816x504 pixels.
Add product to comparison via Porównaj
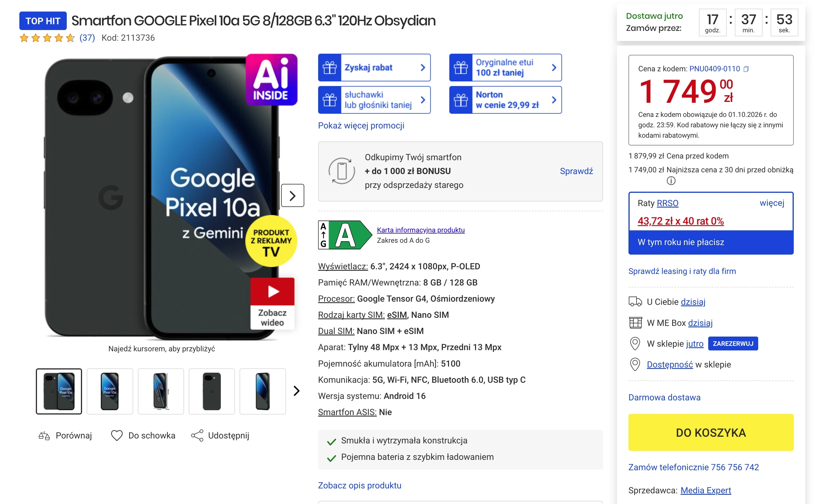point(65,435)
